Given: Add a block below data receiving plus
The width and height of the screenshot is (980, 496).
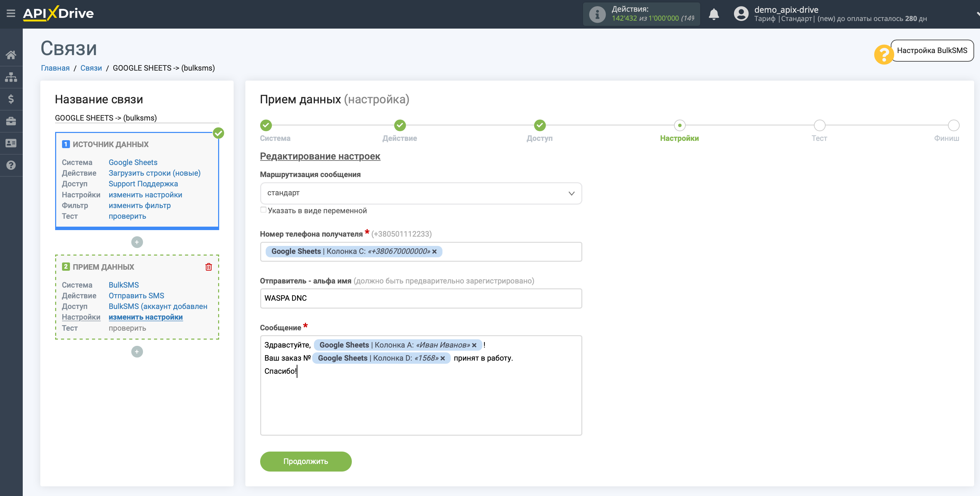Looking at the screenshot, I should [x=137, y=352].
